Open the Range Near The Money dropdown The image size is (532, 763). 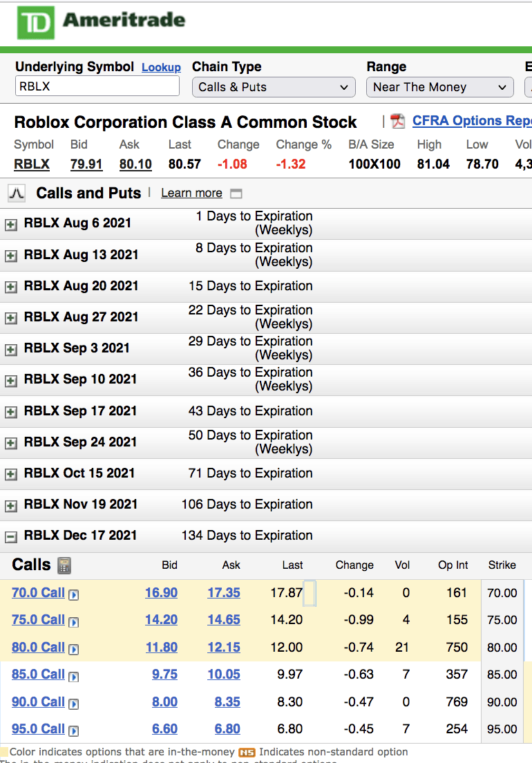pos(439,87)
